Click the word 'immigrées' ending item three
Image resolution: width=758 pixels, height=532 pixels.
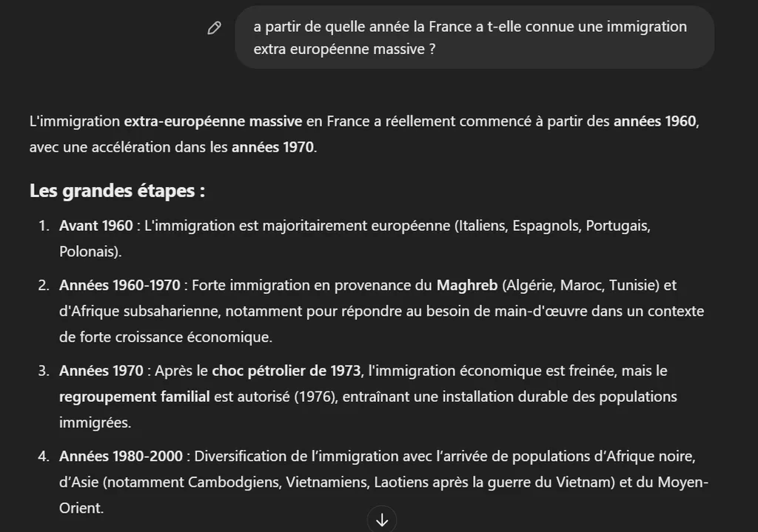(94, 422)
